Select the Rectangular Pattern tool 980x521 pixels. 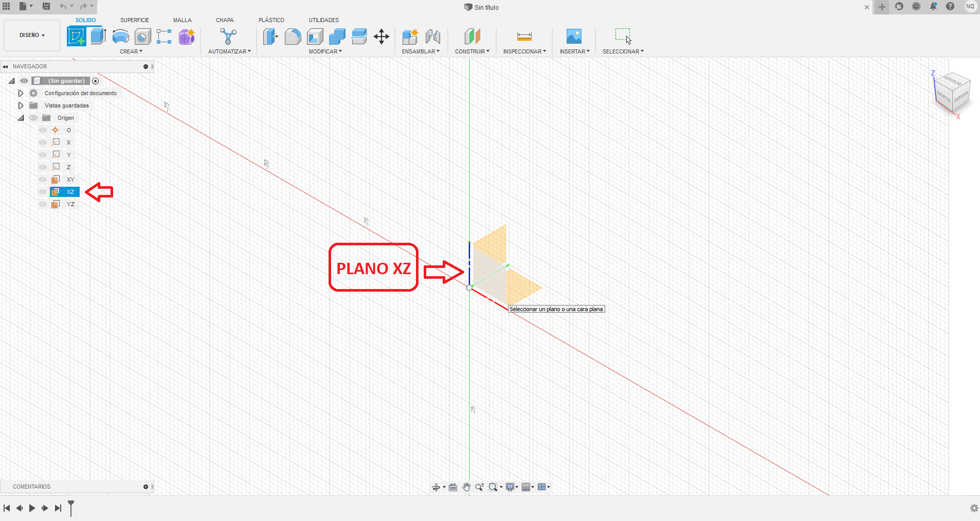(x=164, y=37)
